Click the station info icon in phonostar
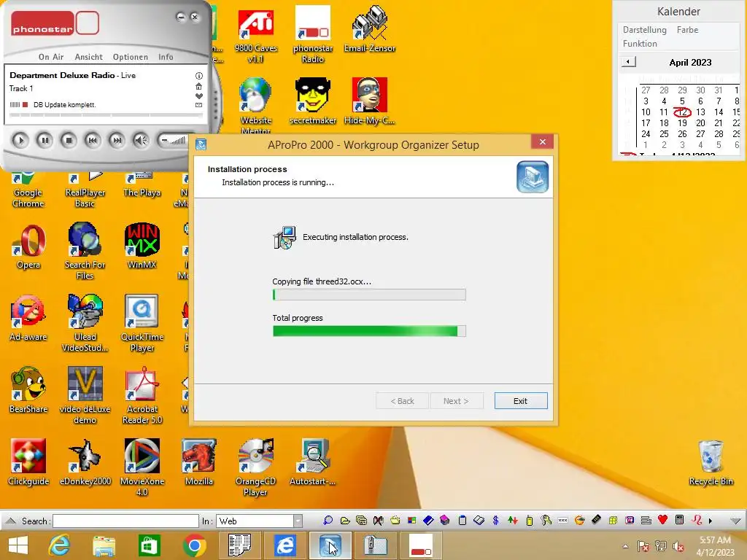The width and height of the screenshot is (747, 560). click(x=199, y=76)
